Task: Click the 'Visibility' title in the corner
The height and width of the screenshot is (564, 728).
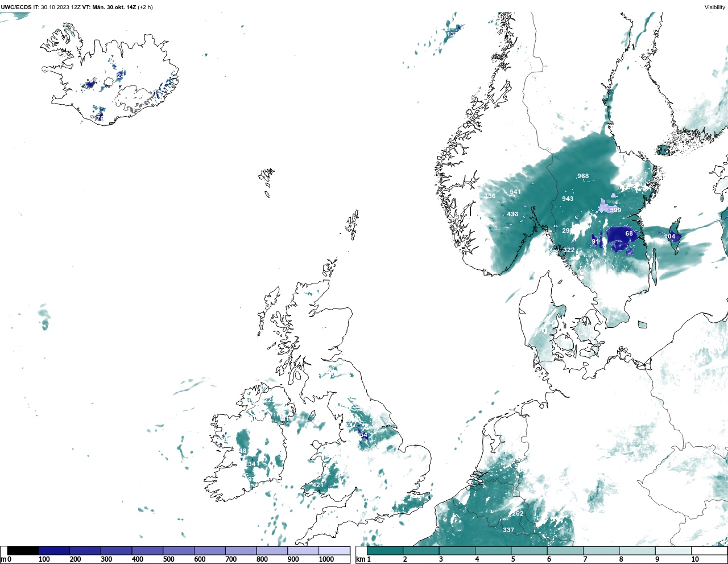Action: [x=715, y=7]
